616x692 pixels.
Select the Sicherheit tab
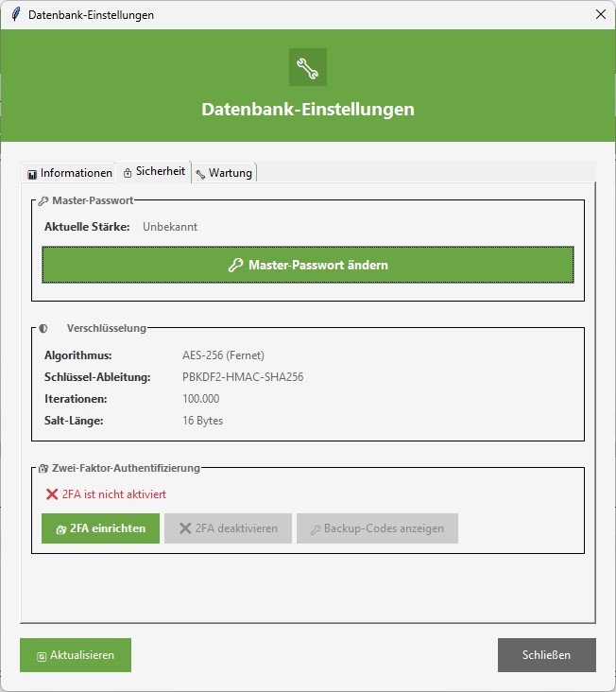pos(154,172)
